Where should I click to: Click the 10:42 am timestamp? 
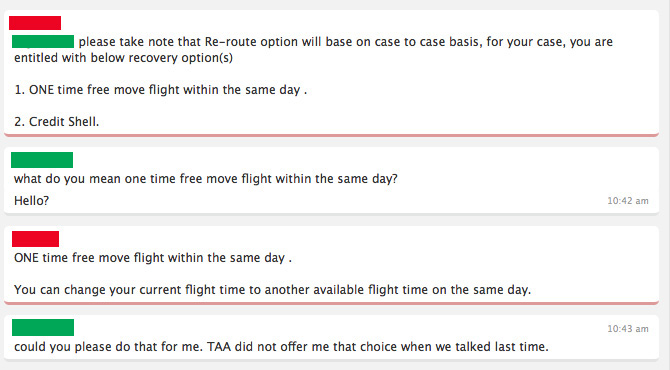point(628,201)
